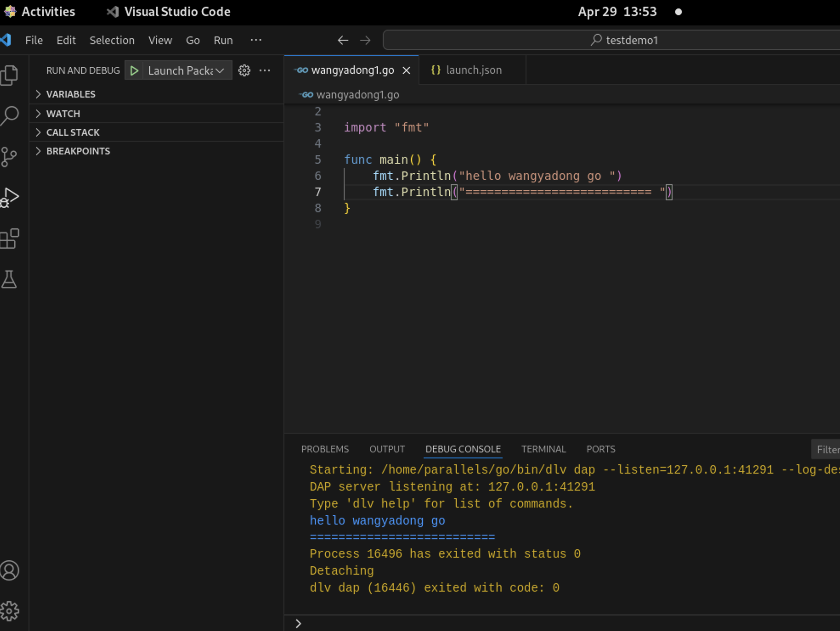840x631 pixels.
Task: Expand the VARIABLES section
Action: [x=71, y=94]
